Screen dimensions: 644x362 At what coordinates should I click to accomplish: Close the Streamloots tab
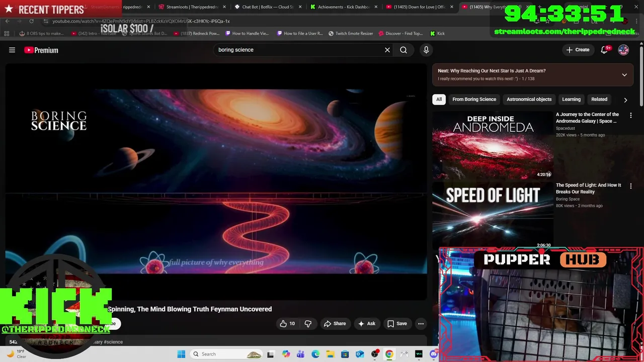pos(224,7)
